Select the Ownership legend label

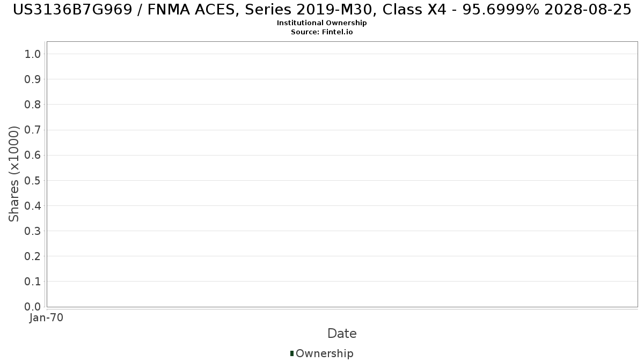click(325, 353)
